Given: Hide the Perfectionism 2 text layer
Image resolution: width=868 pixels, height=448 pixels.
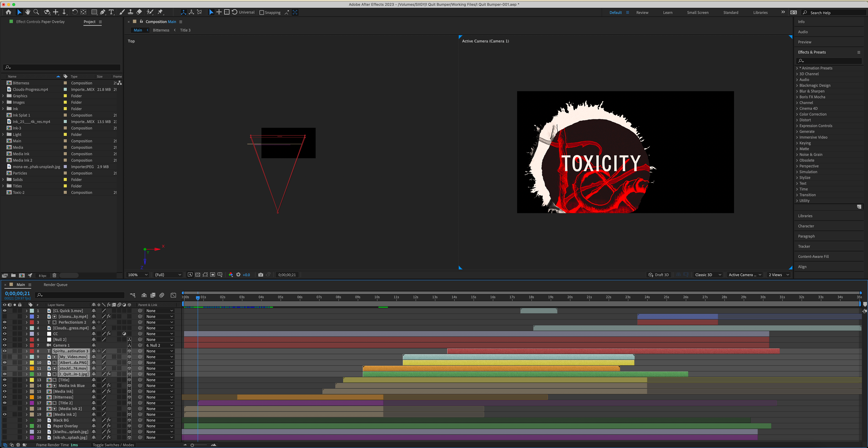Looking at the screenshot, I should coord(5,322).
